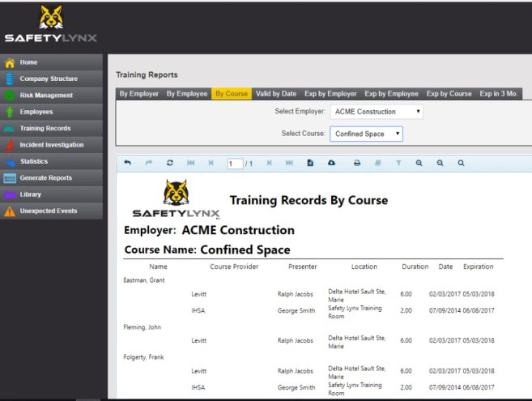Click the Unexpected Events warning triangle

point(10,211)
